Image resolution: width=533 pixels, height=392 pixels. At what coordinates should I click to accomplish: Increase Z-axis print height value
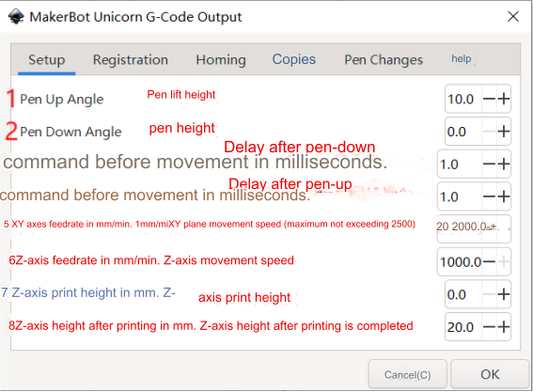coord(504,294)
